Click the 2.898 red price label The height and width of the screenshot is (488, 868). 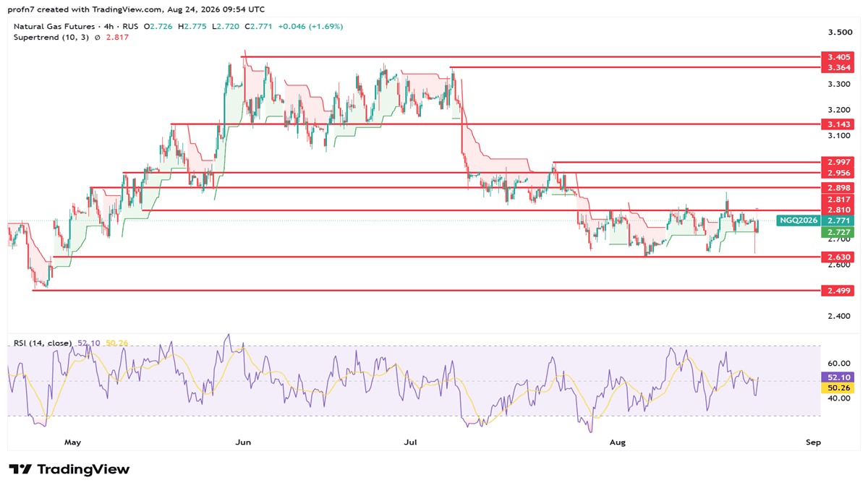(x=838, y=187)
